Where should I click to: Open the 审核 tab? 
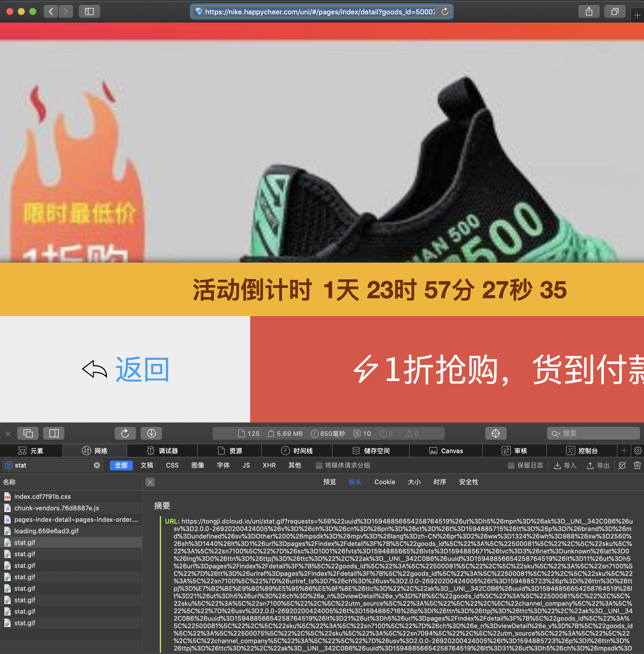514,451
